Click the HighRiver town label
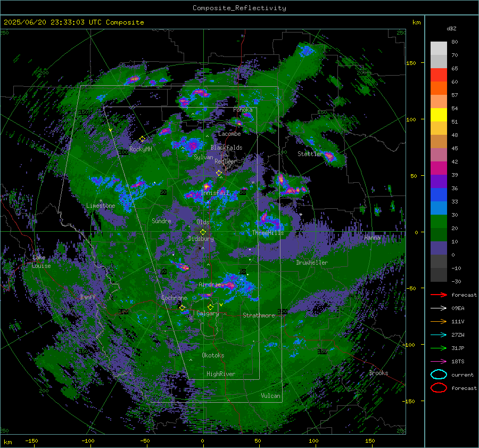 (x=221, y=374)
